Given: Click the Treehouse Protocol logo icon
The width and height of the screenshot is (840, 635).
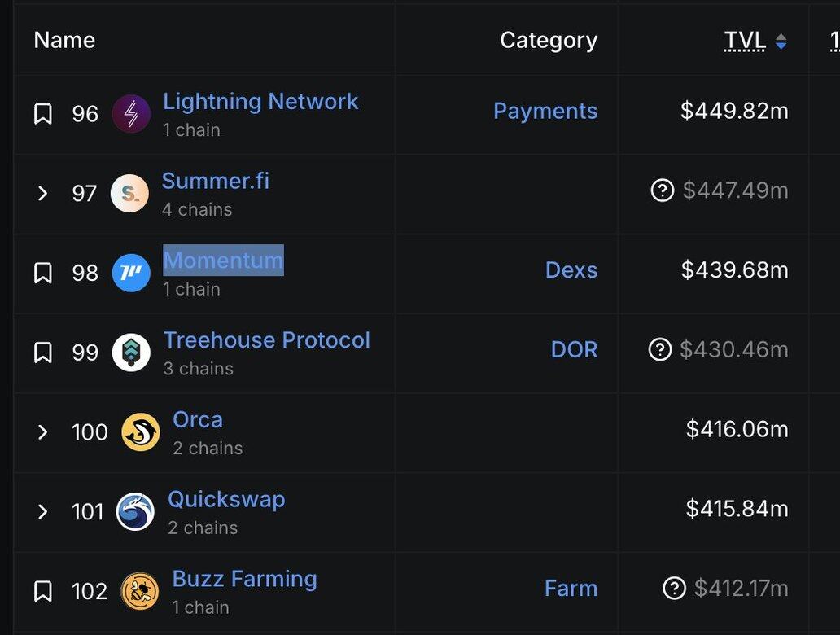Looking at the screenshot, I should tap(131, 353).
